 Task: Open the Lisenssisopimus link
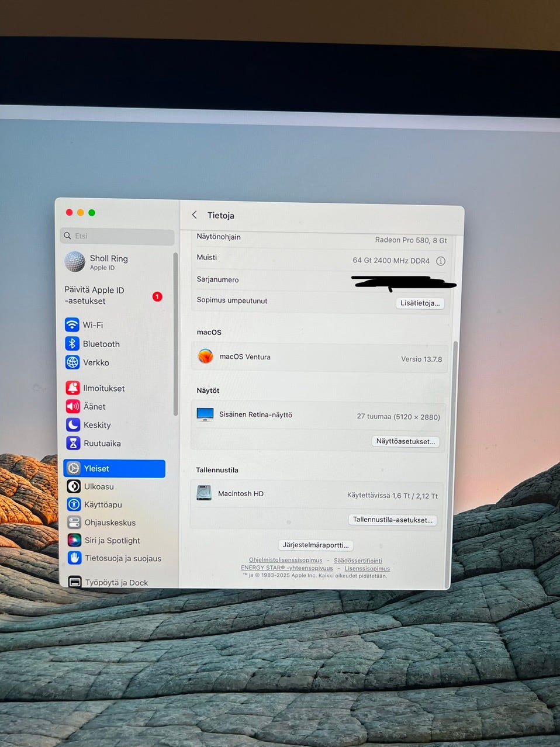[367, 568]
